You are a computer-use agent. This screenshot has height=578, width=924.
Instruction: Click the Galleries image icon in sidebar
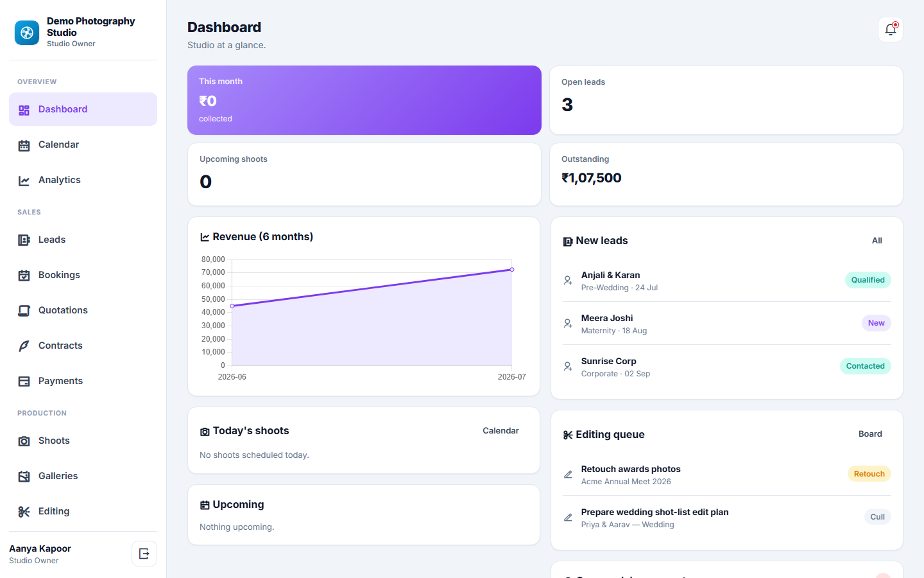click(24, 477)
